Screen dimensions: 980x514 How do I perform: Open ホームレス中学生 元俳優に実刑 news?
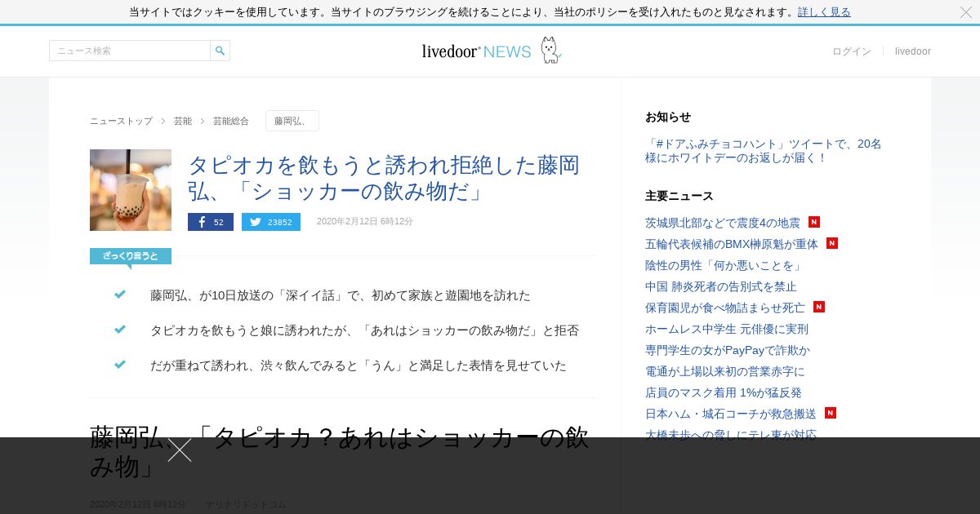(x=727, y=329)
